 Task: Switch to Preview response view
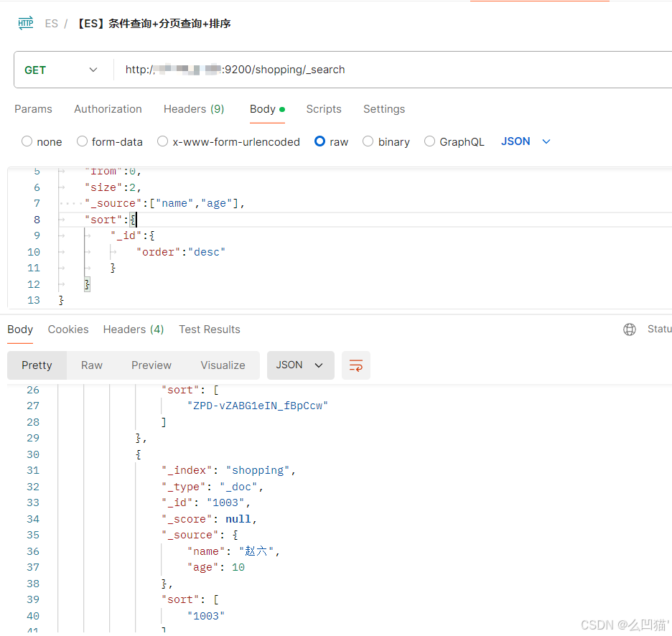(x=151, y=365)
